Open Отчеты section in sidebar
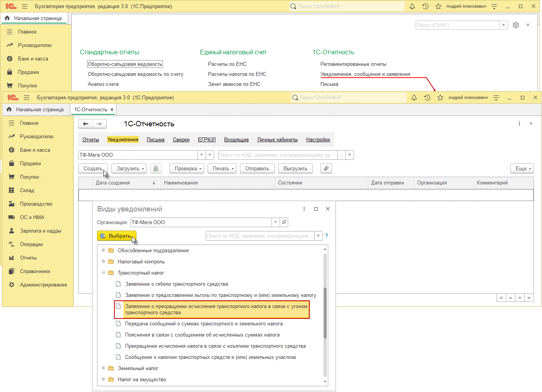The image size is (542, 392). click(x=28, y=258)
